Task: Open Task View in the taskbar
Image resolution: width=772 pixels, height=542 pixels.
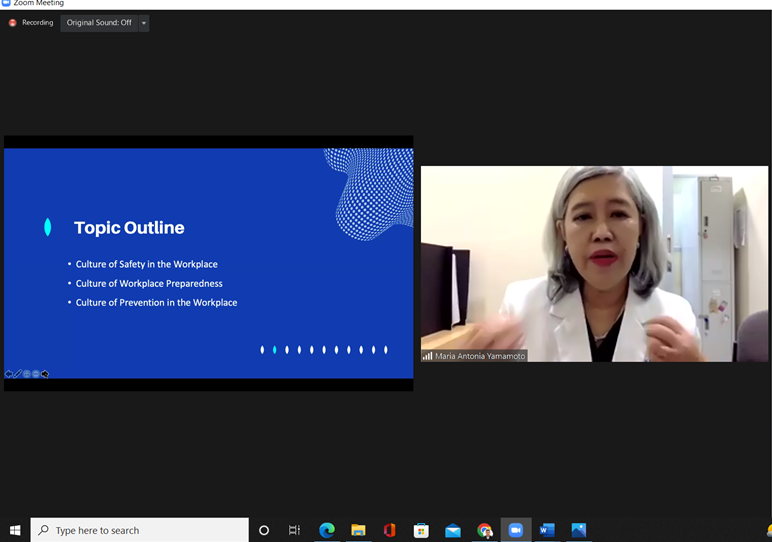Action: tap(294, 530)
